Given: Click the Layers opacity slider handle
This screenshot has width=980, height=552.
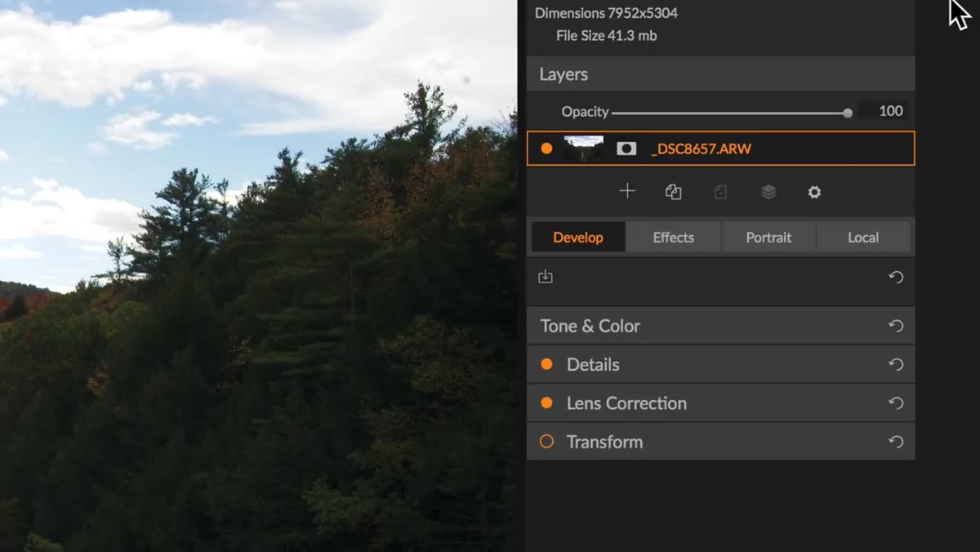Looking at the screenshot, I should coord(848,113).
